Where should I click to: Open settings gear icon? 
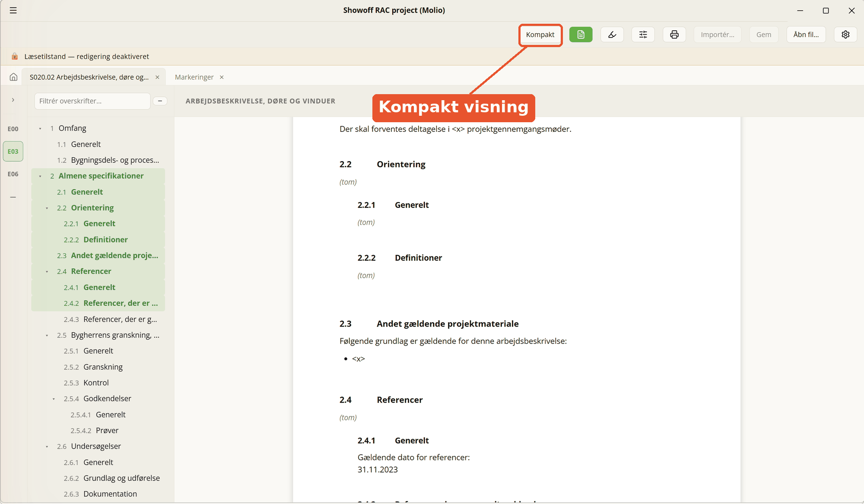[845, 35]
